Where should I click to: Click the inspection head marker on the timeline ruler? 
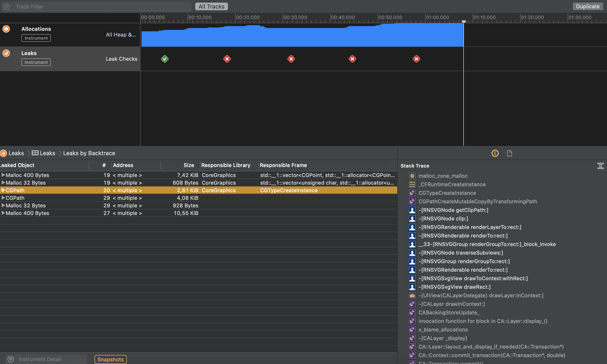tap(463, 21)
